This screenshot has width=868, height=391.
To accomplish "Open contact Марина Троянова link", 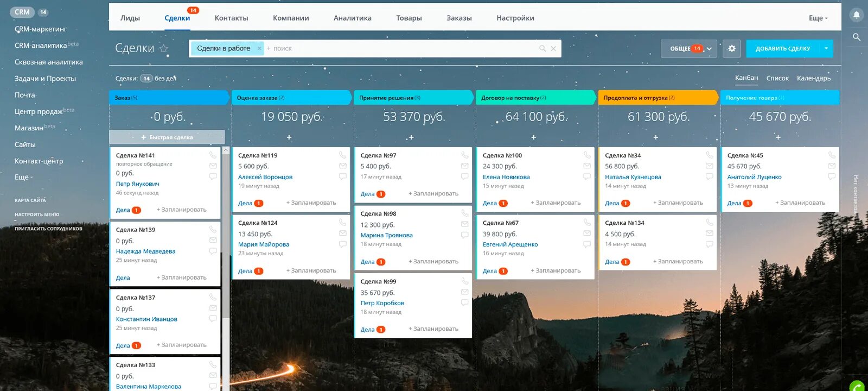I will coord(387,235).
